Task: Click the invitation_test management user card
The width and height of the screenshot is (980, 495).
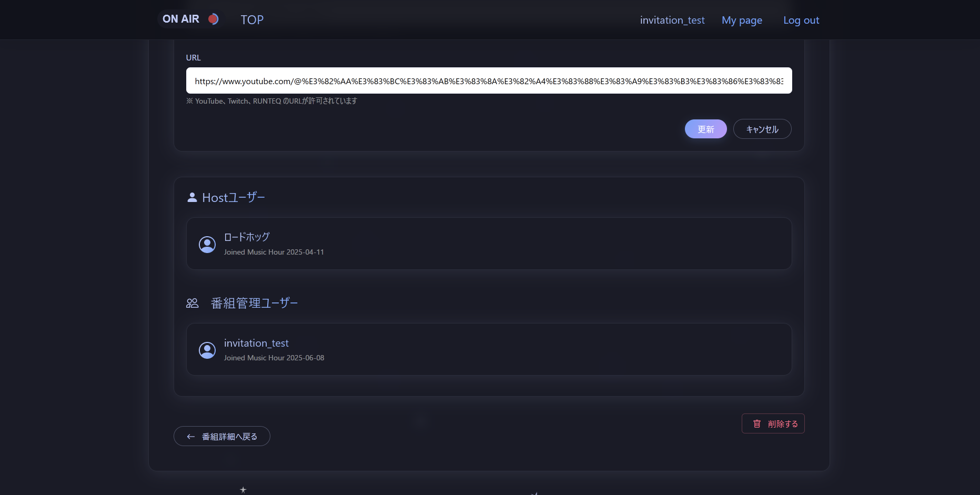Action: click(489, 349)
